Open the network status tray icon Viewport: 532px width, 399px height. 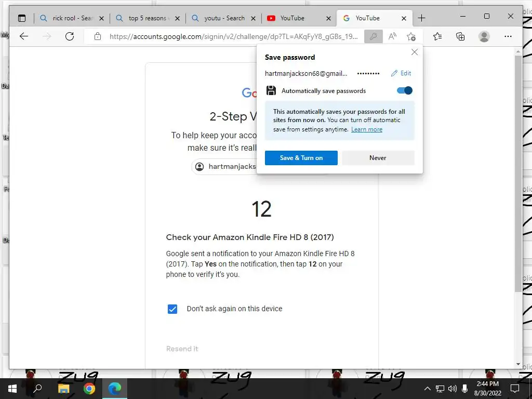tap(440, 389)
